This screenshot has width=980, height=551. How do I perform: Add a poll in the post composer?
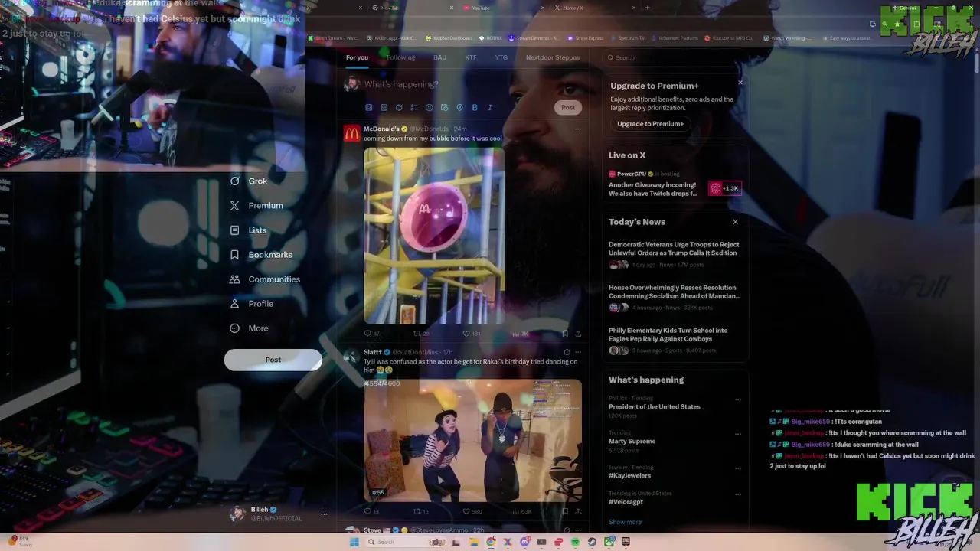click(414, 108)
